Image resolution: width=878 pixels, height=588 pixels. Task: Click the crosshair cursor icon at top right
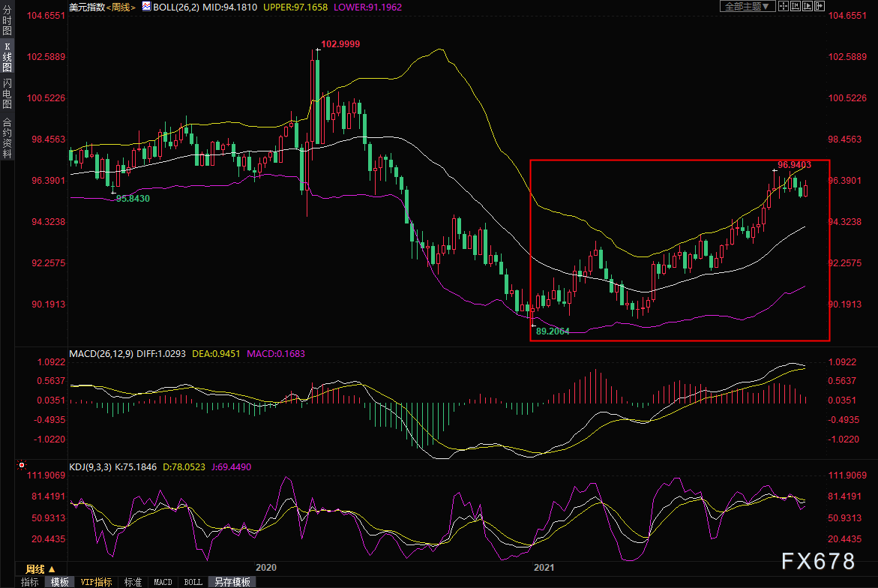pos(784,6)
